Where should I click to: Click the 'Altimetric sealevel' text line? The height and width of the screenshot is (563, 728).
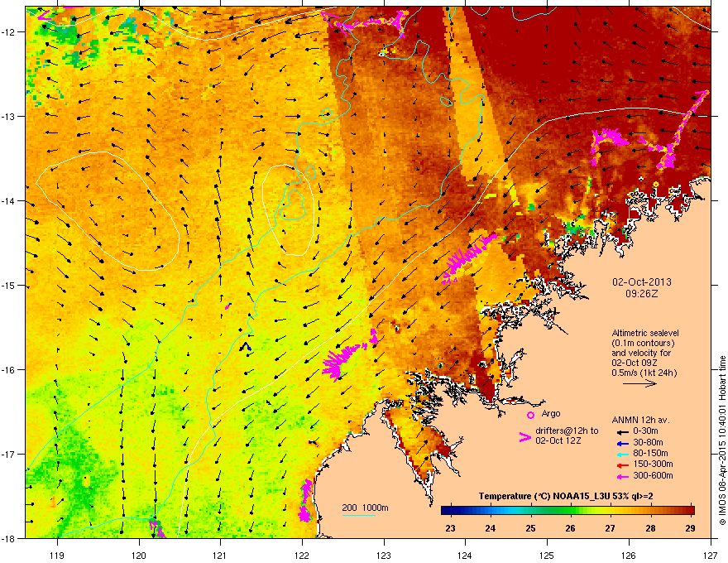pyautogui.click(x=645, y=333)
